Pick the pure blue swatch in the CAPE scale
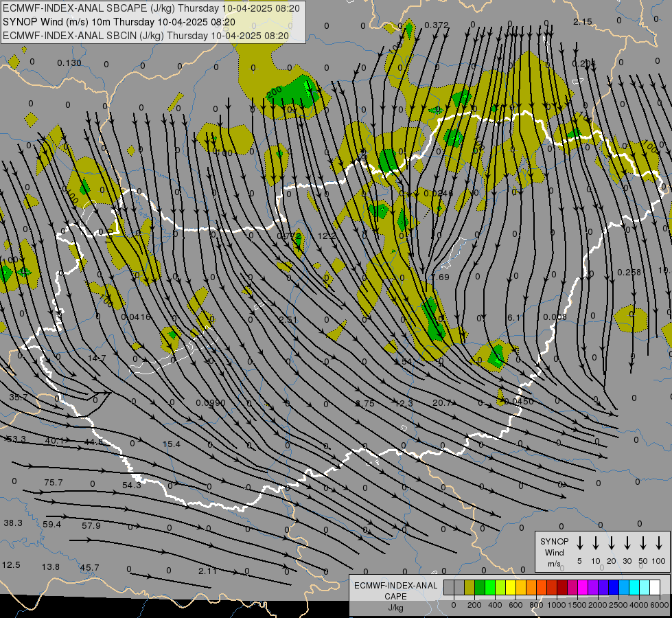Screen dimensions: 672x618 (613, 587)
